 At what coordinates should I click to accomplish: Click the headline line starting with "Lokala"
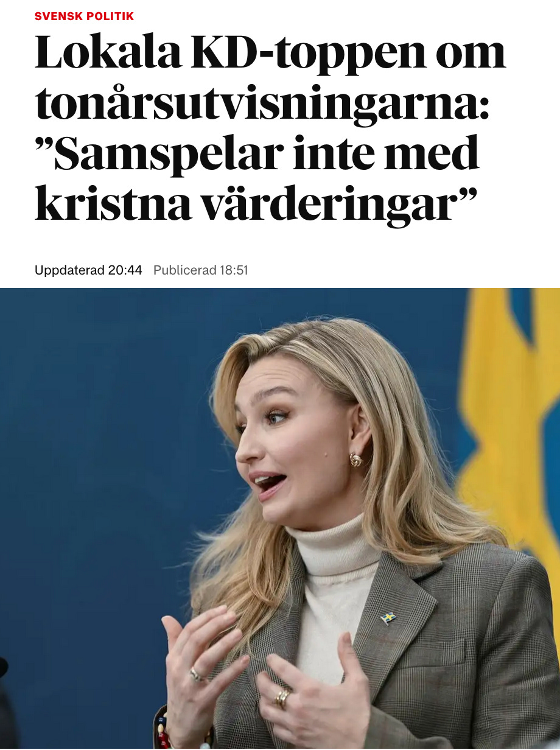[x=270, y=53]
